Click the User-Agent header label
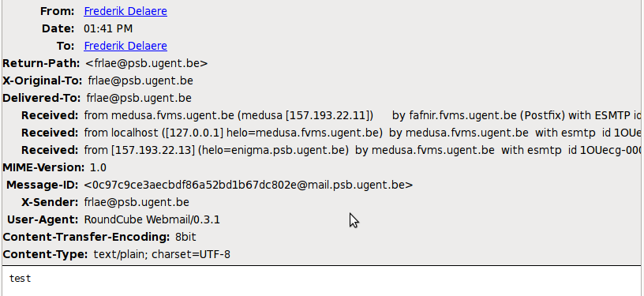The image size is (644, 296). (43, 219)
